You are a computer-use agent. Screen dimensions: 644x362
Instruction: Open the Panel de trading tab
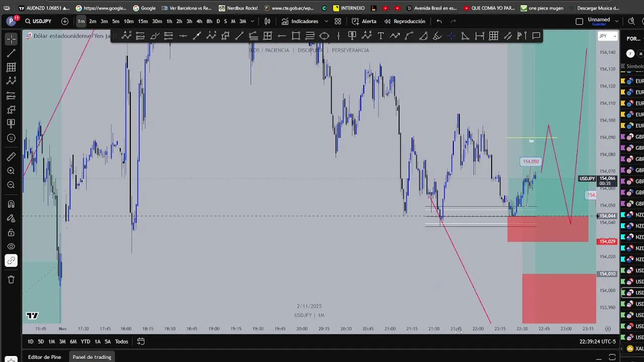tap(92, 357)
